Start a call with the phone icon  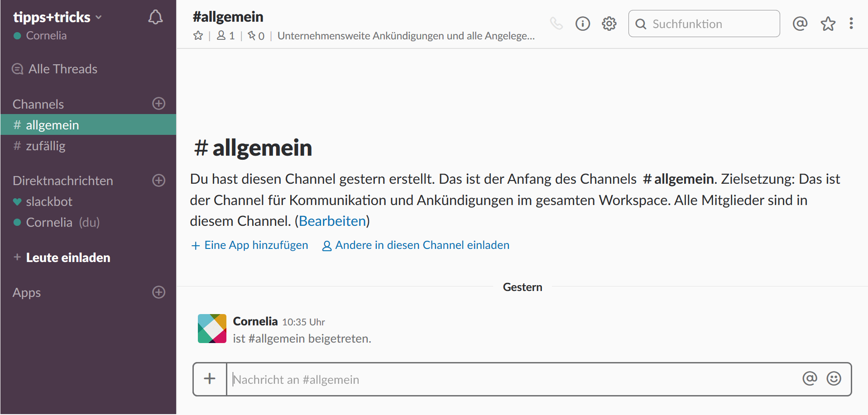click(556, 24)
